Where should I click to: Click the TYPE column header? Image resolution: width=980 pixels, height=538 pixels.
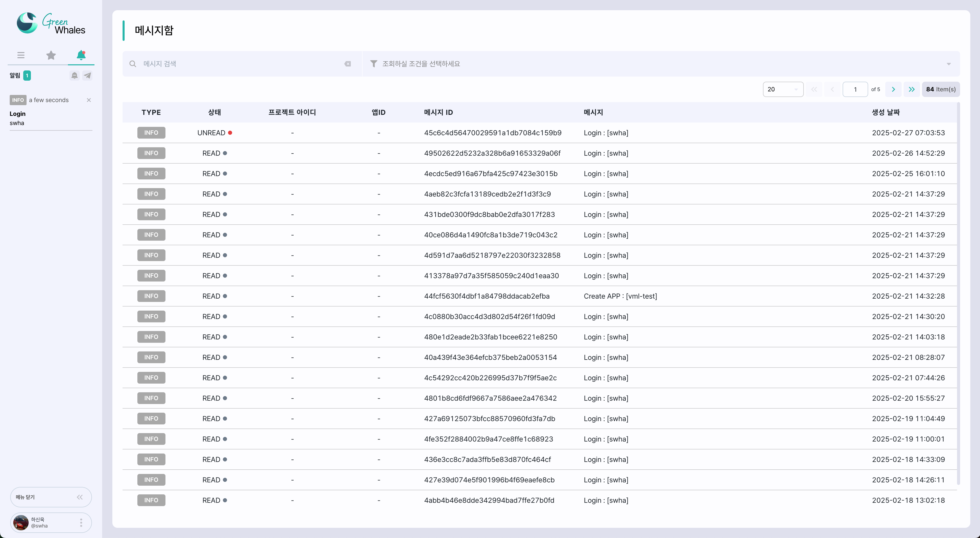(x=151, y=112)
